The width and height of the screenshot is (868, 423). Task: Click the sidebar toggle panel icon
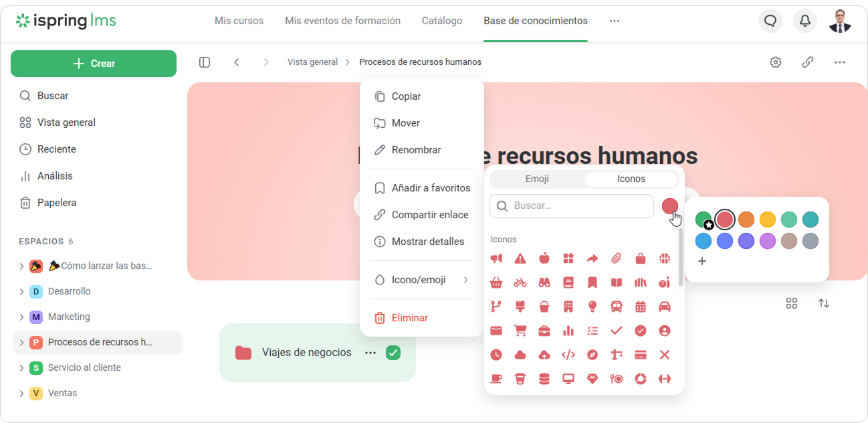click(x=205, y=62)
